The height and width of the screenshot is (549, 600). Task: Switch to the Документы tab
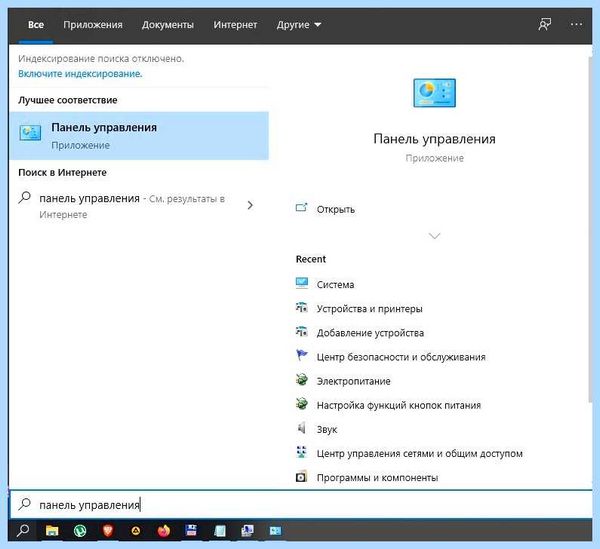click(x=168, y=25)
